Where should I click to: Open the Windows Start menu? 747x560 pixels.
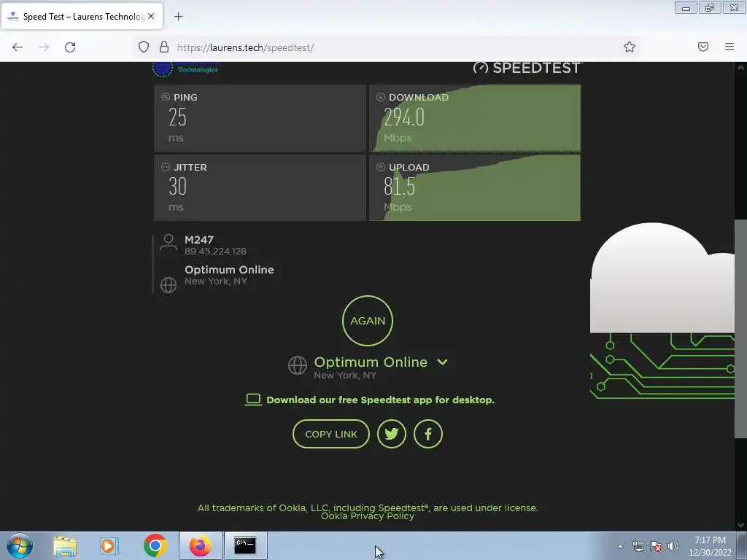click(x=20, y=545)
